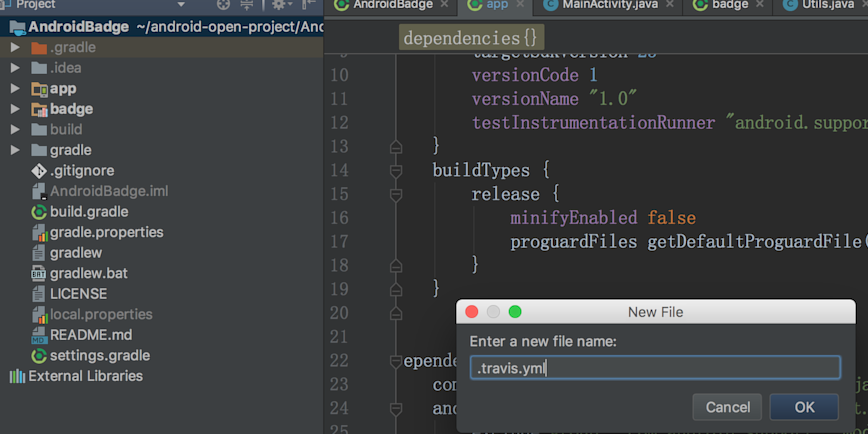Select External Libraries node
This screenshot has height=434, width=868.
click(86, 376)
